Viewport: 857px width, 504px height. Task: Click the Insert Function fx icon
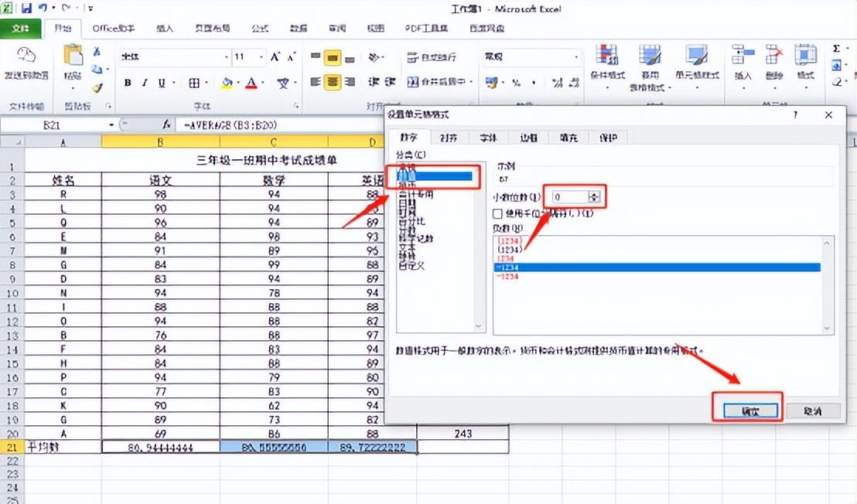(x=167, y=125)
